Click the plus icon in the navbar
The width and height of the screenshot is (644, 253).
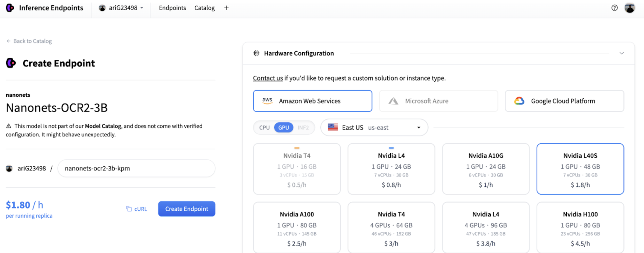coord(226,8)
